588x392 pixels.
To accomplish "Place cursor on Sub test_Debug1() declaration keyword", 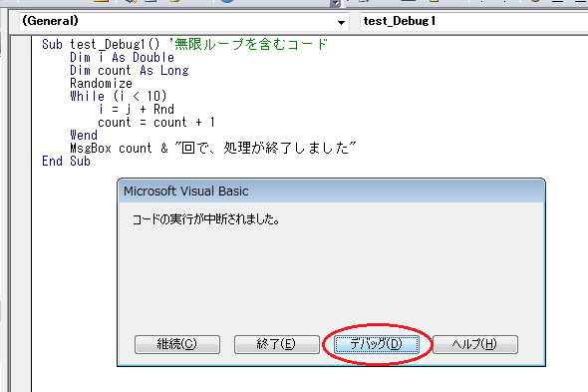I will click(x=52, y=44).
